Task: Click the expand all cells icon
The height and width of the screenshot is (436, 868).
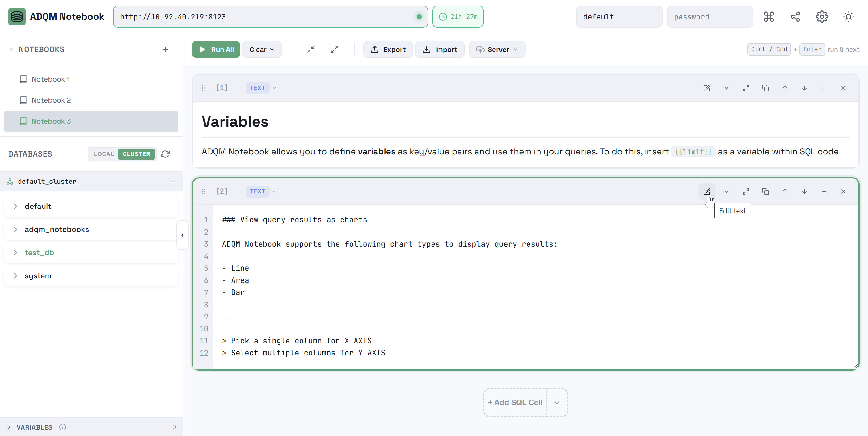Action: [x=334, y=49]
